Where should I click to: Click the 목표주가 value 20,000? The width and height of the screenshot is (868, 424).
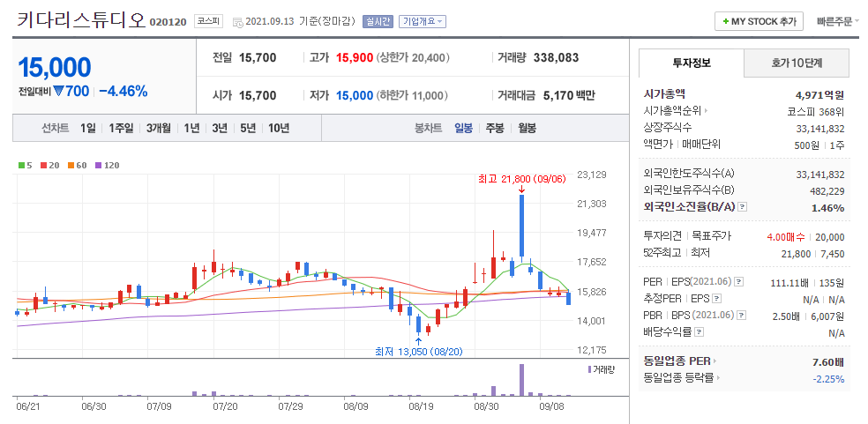pos(830,237)
